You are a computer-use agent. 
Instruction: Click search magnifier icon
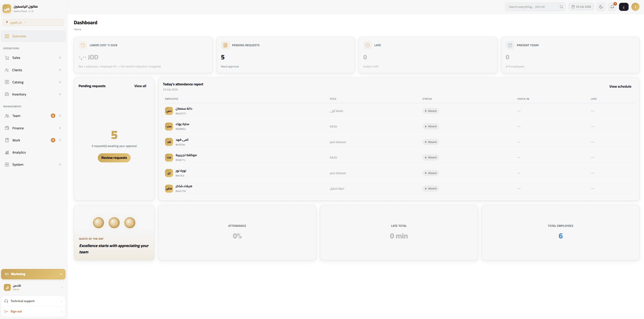point(561,7)
